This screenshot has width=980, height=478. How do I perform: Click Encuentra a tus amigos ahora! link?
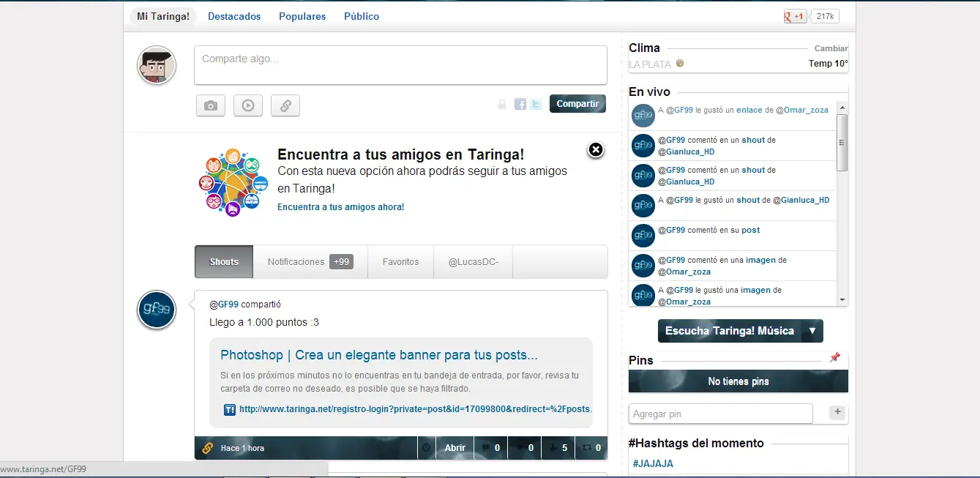click(x=340, y=207)
